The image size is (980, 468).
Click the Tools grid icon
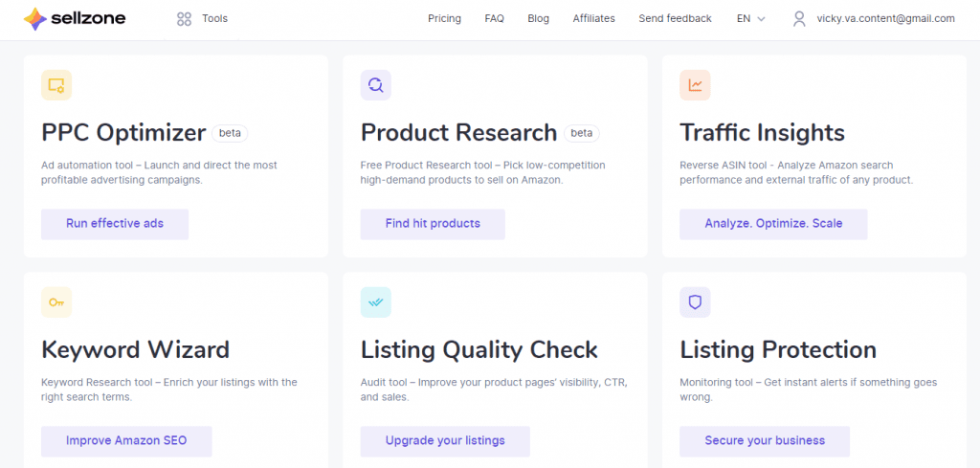(x=184, y=19)
